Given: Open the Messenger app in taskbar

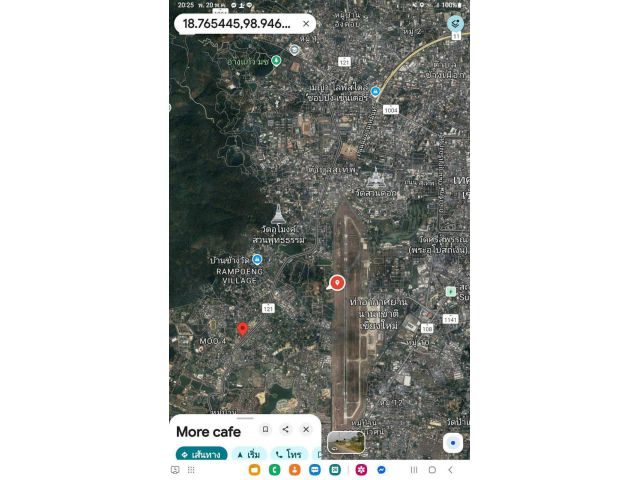Looking at the screenshot, I should (381, 470).
